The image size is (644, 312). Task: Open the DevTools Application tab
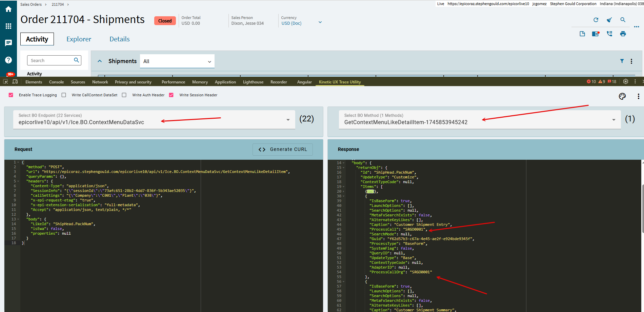pyautogui.click(x=225, y=82)
